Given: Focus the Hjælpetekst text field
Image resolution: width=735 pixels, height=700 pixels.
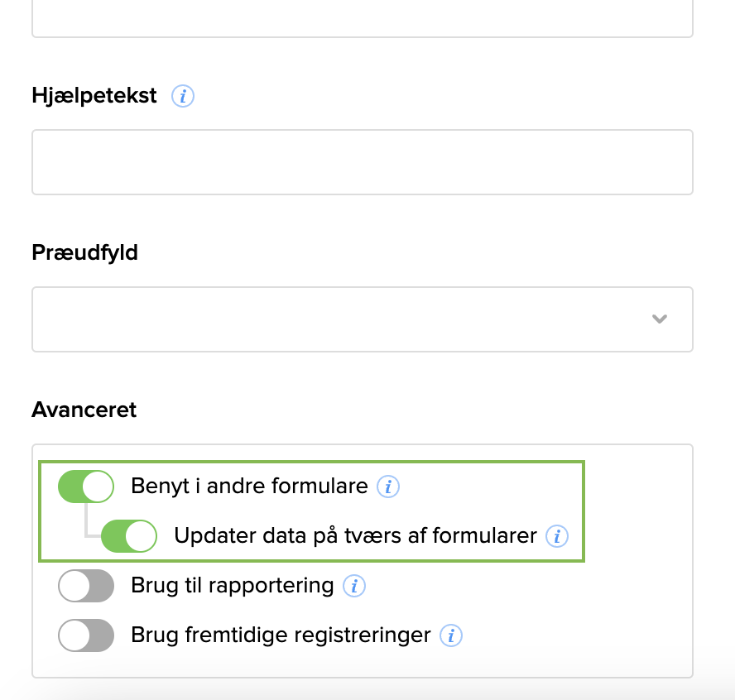Looking at the screenshot, I should 362,162.
